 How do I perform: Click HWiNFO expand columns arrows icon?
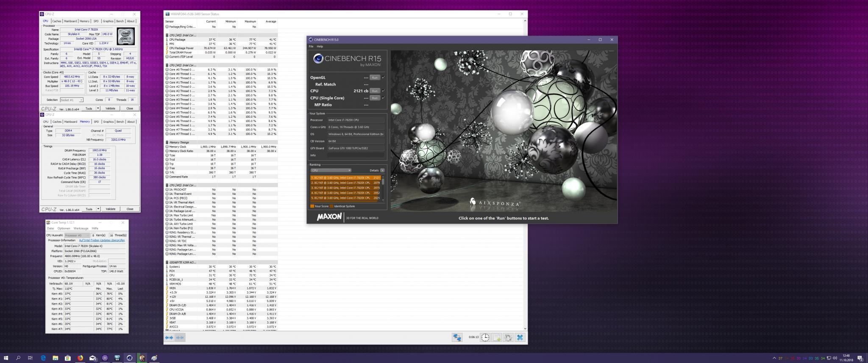[x=169, y=337]
